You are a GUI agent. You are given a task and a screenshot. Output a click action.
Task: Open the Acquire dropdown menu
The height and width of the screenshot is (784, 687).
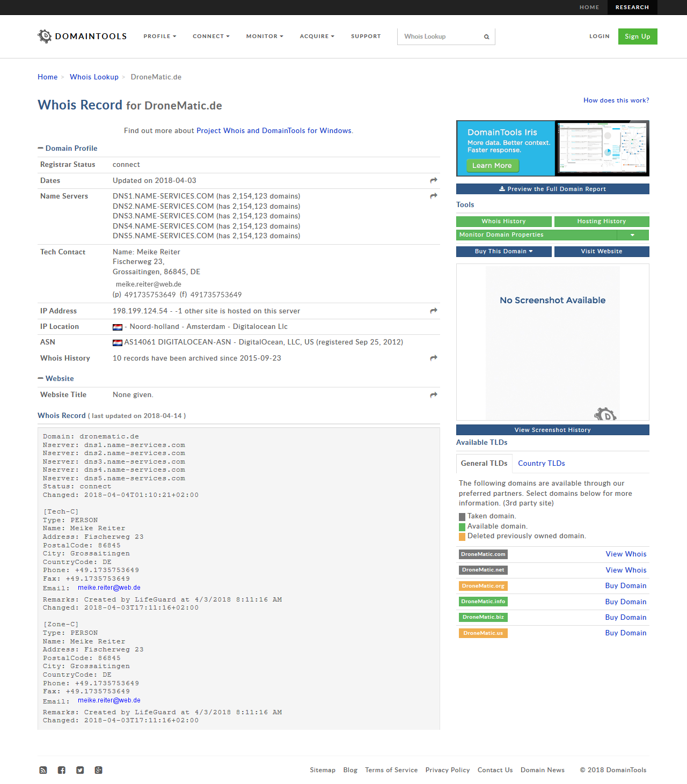coord(317,36)
